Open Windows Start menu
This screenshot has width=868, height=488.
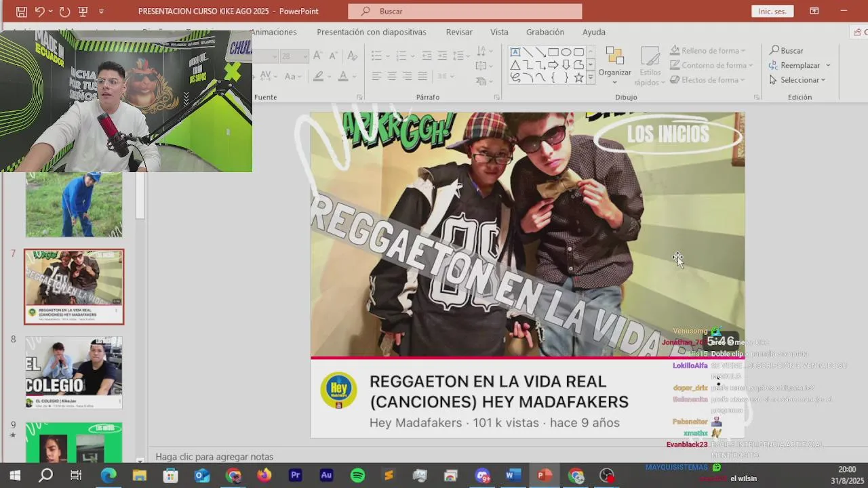[14, 475]
